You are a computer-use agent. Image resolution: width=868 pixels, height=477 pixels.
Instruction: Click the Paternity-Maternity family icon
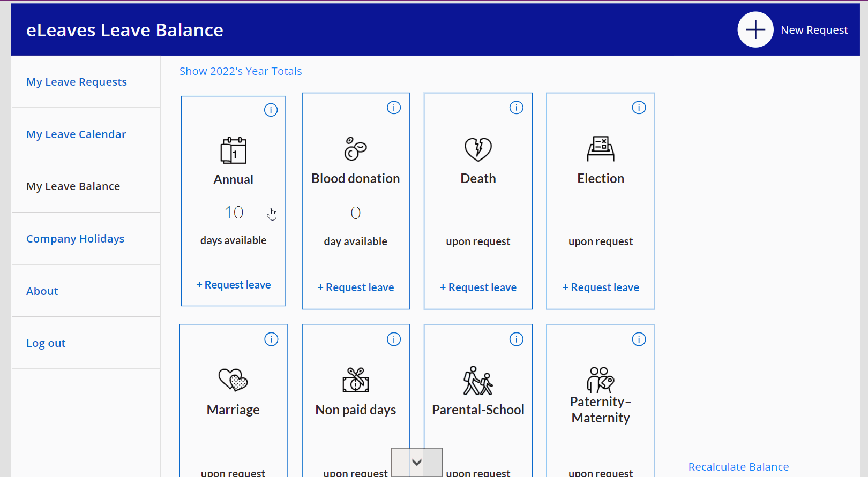coord(601,380)
